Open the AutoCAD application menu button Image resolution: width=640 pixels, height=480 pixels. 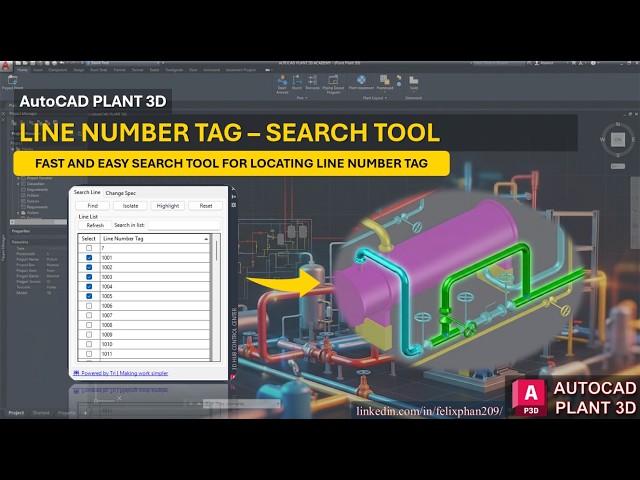[x=6, y=66]
